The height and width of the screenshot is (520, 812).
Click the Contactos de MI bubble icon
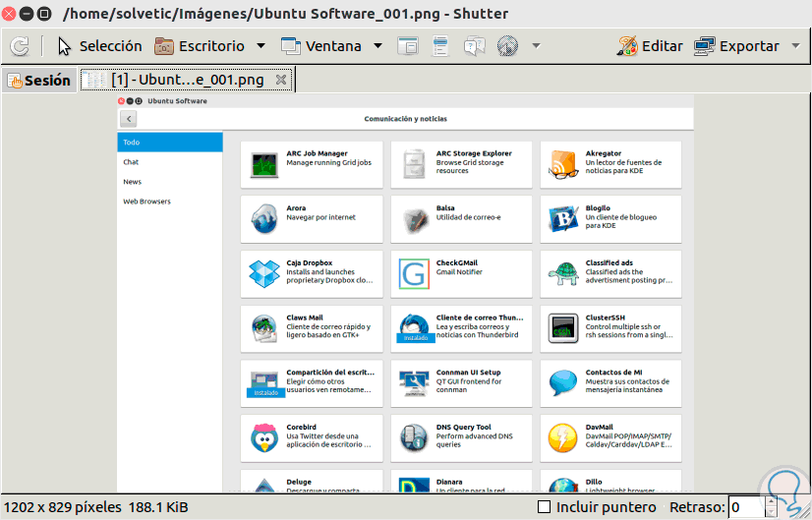(x=563, y=383)
